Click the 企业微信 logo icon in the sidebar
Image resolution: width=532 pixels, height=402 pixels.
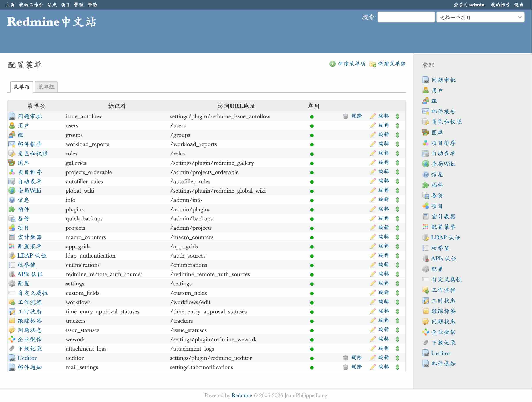tap(426, 332)
